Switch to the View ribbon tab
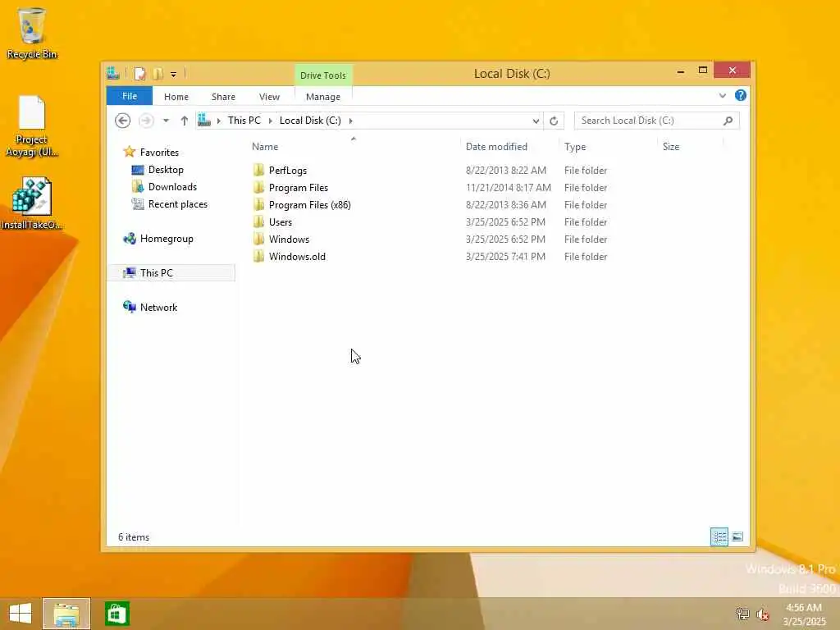The image size is (840, 630). [269, 97]
